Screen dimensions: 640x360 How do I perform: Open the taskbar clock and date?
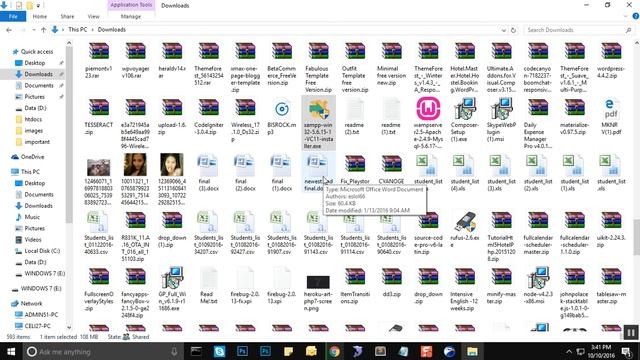(x=601, y=351)
